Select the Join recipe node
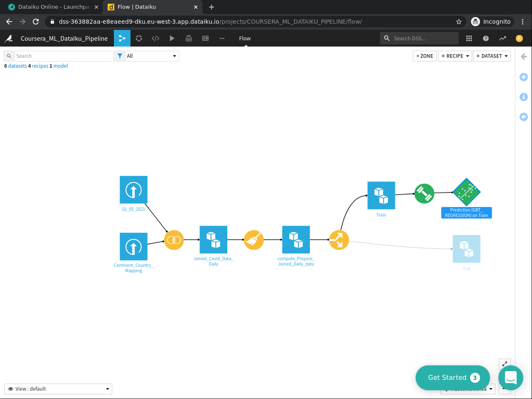Image resolution: width=532 pixels, height=399 pixels. pyautogui.click(x=174, y=240)
